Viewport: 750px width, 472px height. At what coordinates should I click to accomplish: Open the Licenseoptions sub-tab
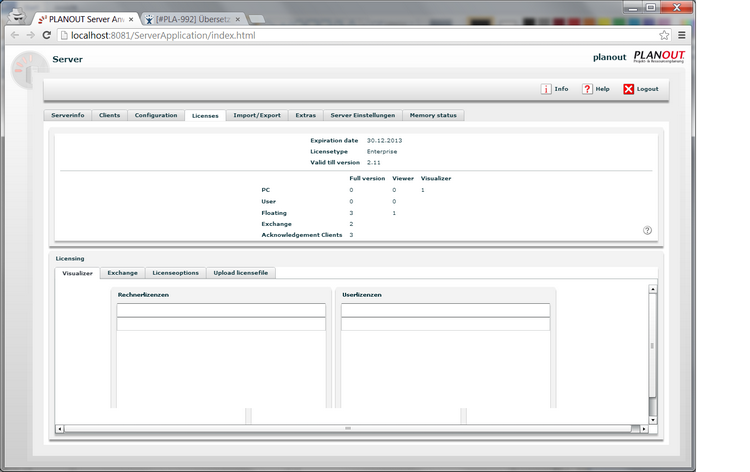176,273
